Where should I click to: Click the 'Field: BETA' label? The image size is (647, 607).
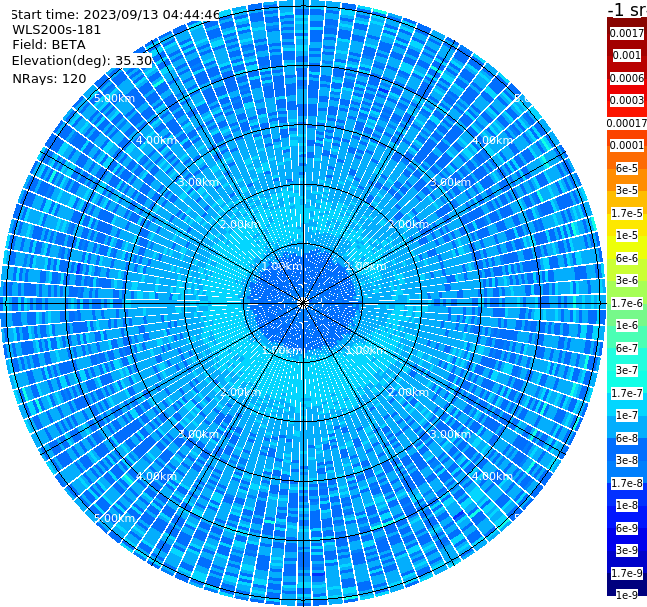click(x=49, y=45)
